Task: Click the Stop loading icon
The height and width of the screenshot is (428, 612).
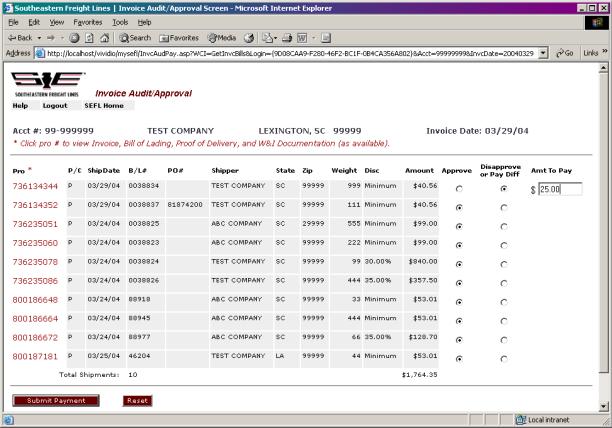Action: (x=74, y=37)
